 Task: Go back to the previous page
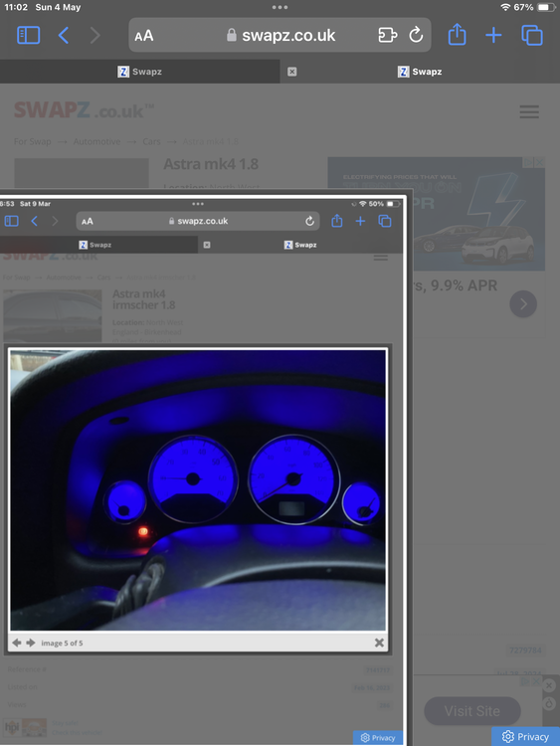click(x=64, y=35)
